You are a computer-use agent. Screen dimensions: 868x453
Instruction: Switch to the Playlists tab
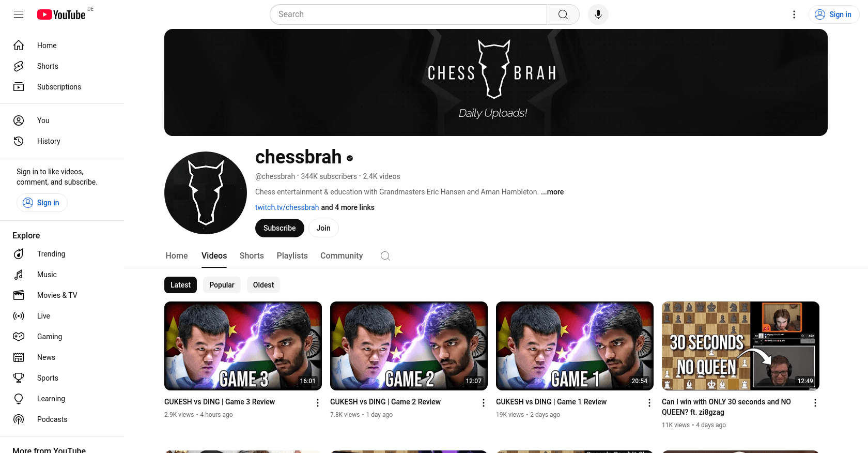point(292,255)
